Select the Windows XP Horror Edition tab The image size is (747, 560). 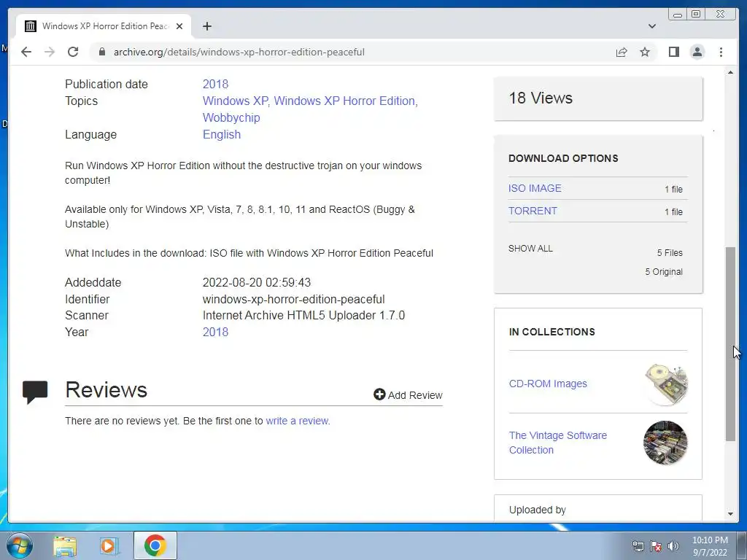tap(104, 26)
